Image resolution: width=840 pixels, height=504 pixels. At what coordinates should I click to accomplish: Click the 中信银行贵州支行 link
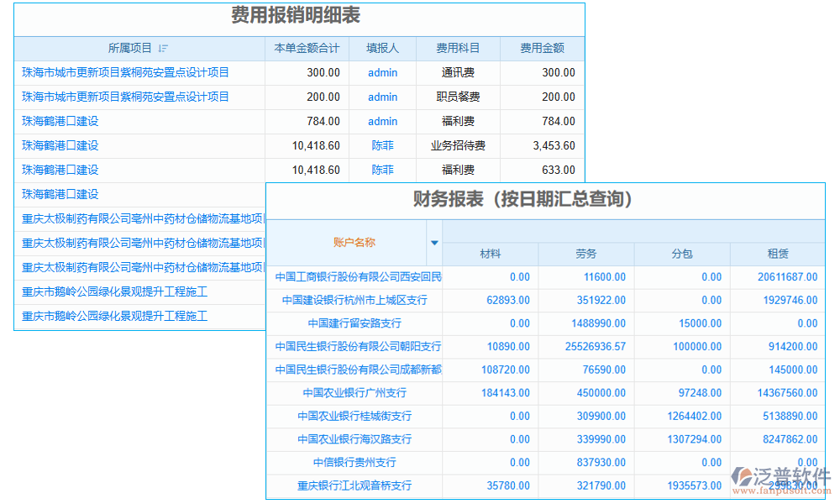click(353, 463)
